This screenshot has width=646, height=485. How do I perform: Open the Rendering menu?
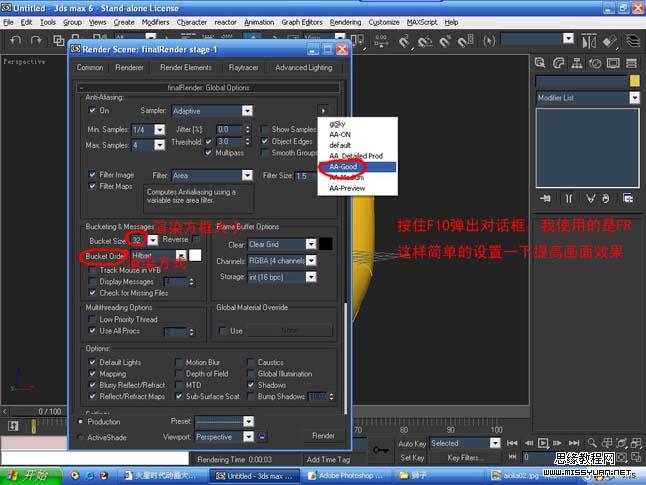345,22
